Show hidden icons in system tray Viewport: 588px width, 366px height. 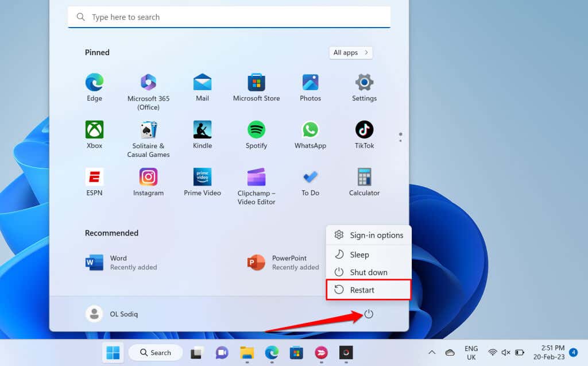tap(432, 352)
